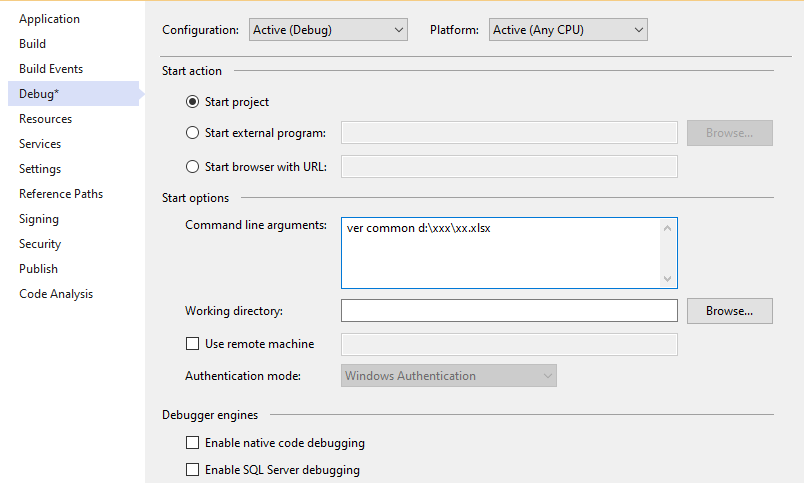Open the Signing tab

coord(38,219)
